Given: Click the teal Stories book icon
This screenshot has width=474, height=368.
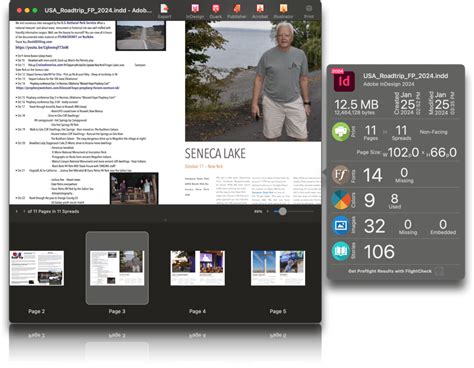Looking at the screenshot, I should pos(341,251).
